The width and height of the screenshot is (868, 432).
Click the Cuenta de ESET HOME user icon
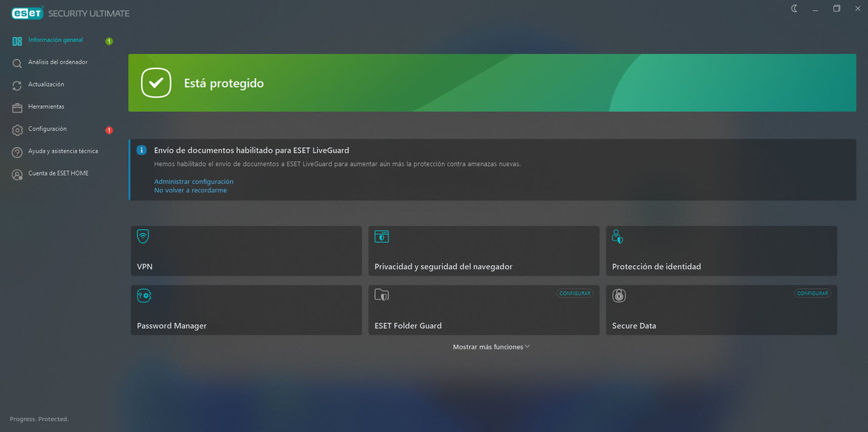(17, 175)
